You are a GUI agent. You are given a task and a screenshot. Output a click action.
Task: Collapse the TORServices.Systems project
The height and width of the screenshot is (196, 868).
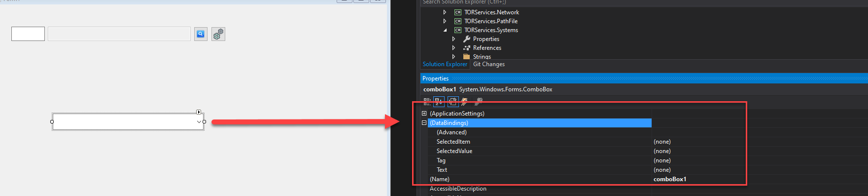tap(445, 30)
